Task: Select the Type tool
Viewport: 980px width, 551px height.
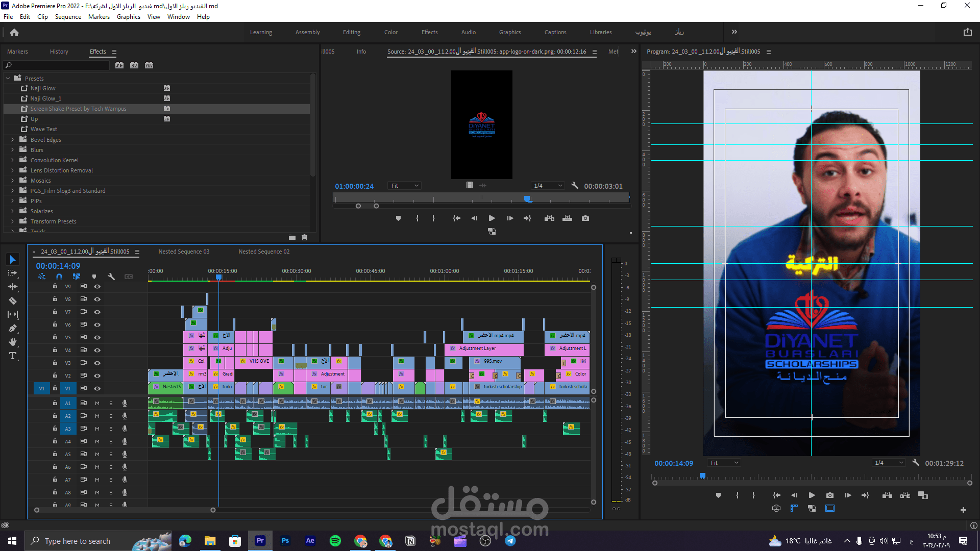Action: [x=13, y=356]
